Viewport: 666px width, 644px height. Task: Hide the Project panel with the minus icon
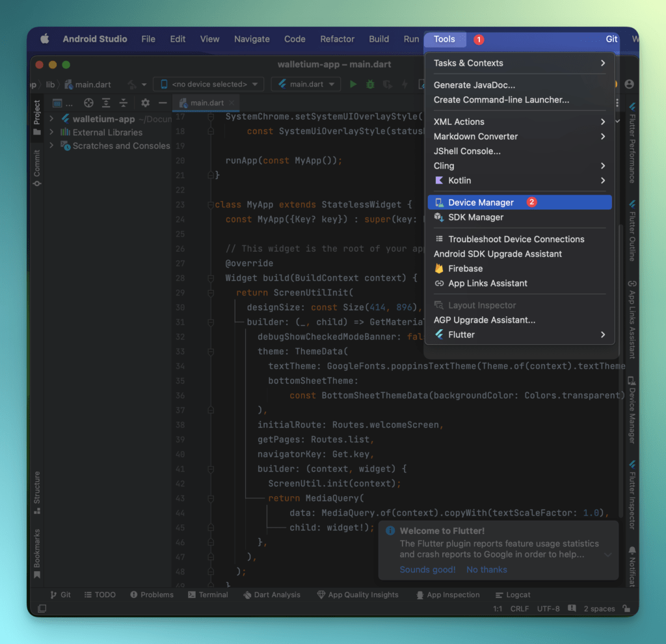point(163,103)
